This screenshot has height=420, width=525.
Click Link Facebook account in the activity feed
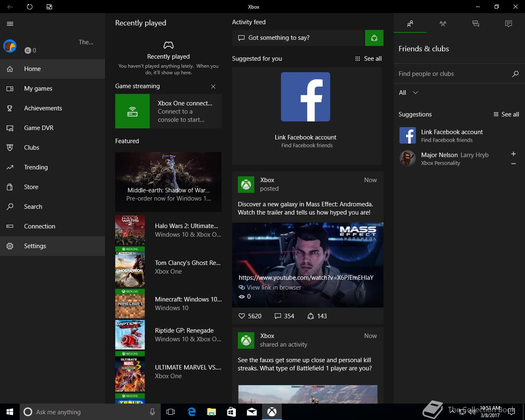306,137
